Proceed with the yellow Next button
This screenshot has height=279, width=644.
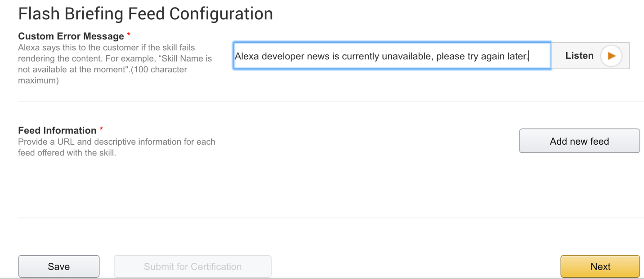coord(600,266)
